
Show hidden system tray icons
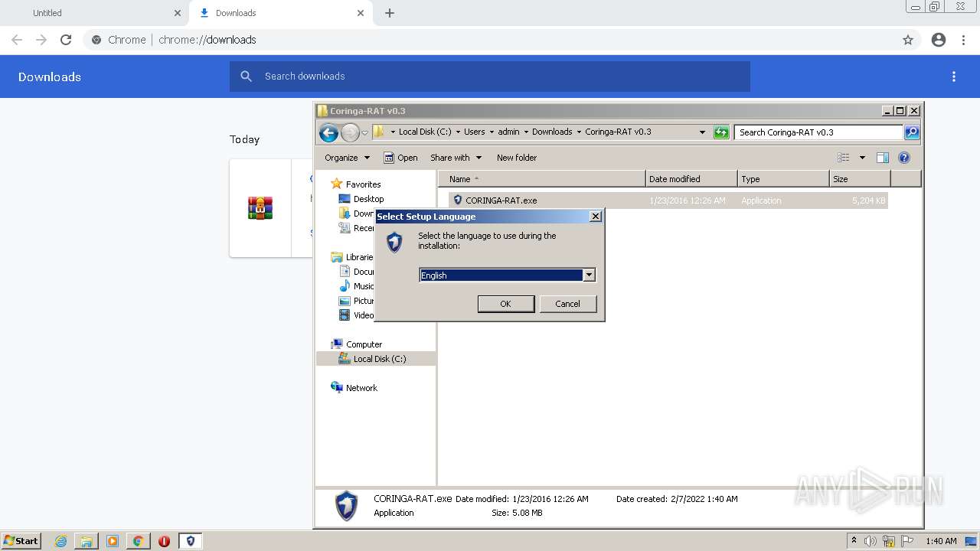(854, 541)
